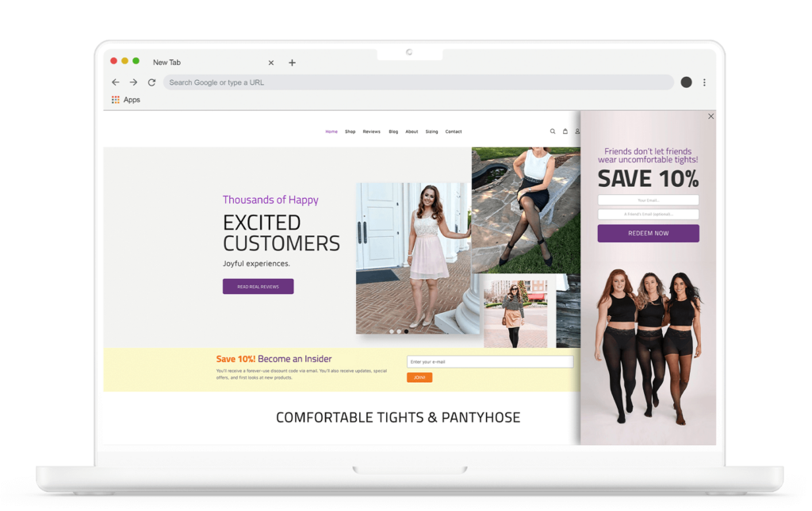Open the Shop menu item

350,132
